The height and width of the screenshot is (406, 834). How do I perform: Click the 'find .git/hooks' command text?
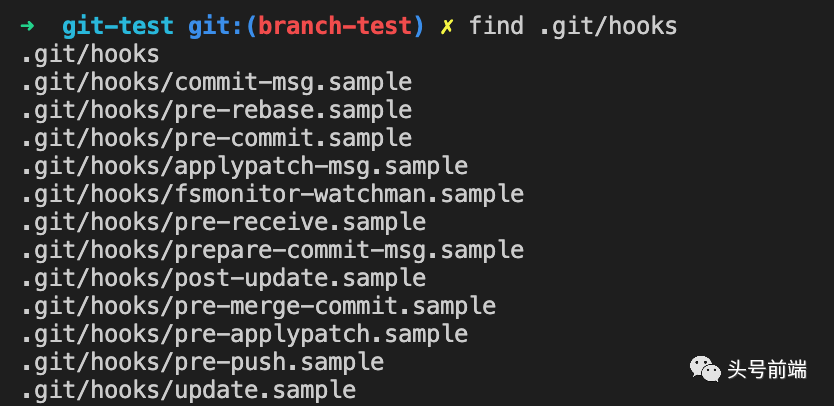pos(573,27)
